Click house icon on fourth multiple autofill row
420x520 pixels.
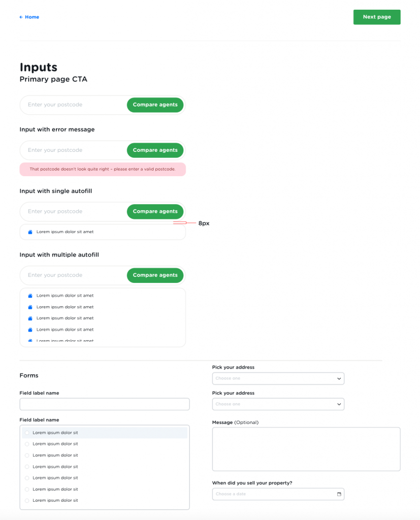pos(30,330)
